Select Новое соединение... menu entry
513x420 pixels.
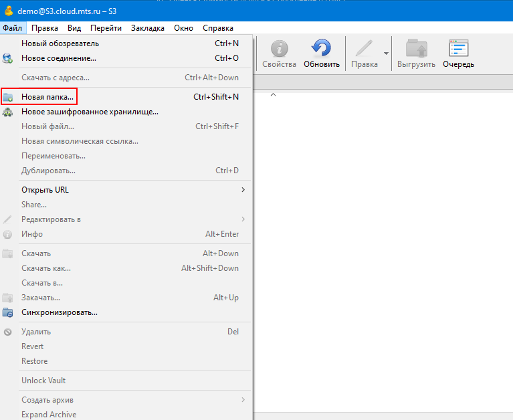[59, 58]
